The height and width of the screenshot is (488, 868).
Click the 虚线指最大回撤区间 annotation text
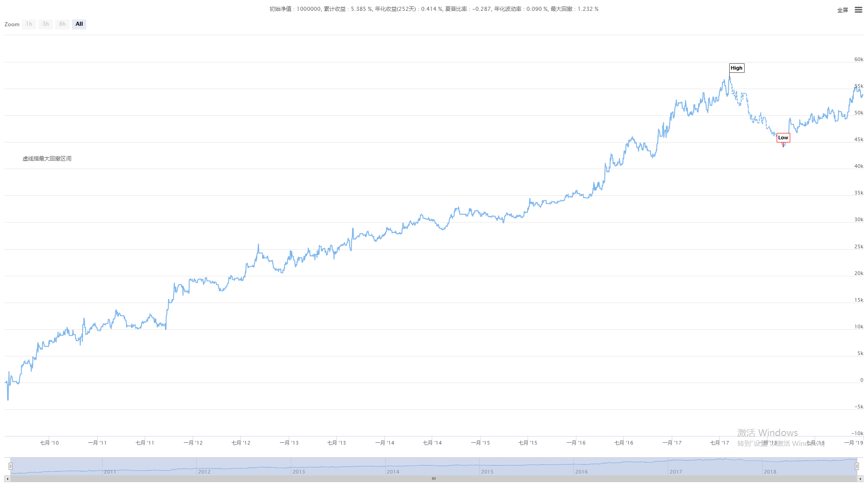(47, 159)
